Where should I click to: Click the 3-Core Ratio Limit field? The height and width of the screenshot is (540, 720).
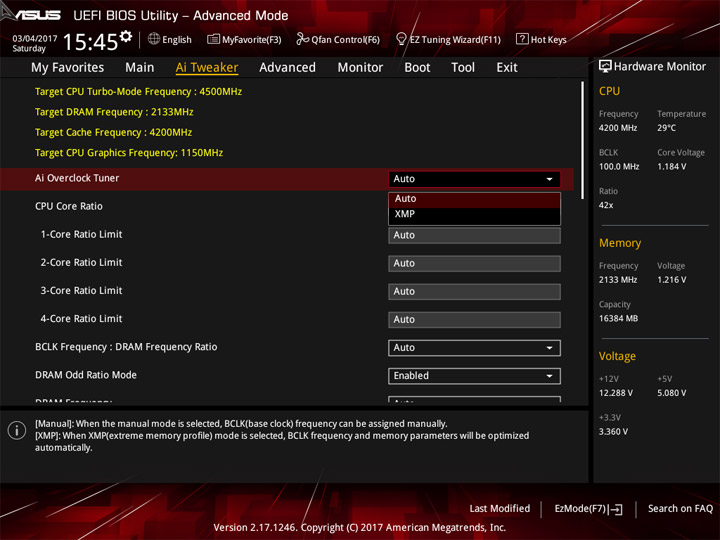coord(474,291)
